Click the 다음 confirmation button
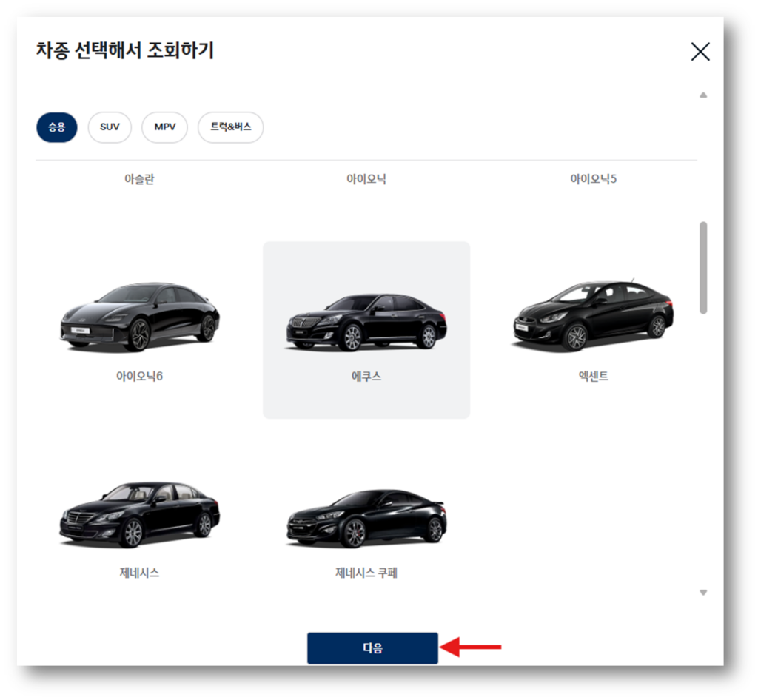758x700 pixels. point(372,647)
